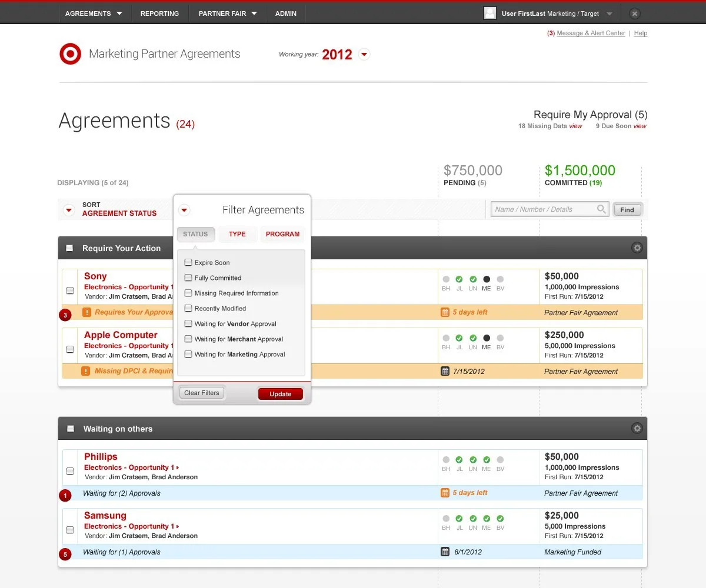Click the Phillips UN green check status

click(x=472, y=460)
